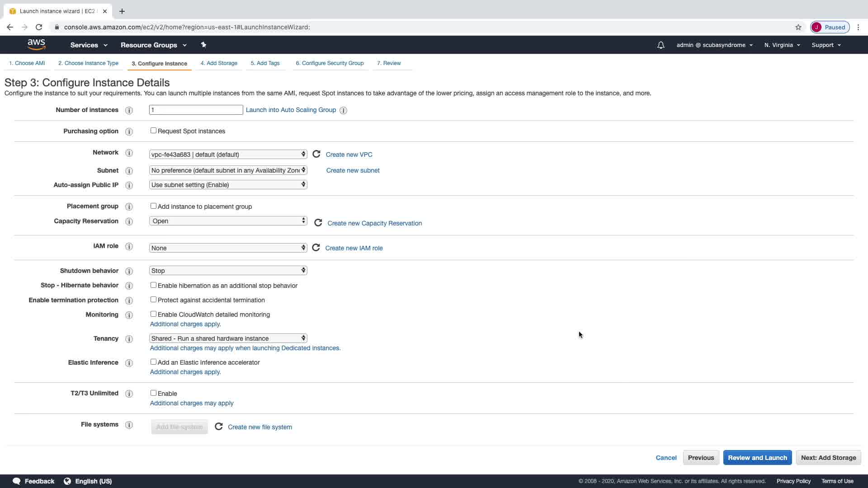The width and height of the screenshot is (868, 488).
Task: Enable Request Spot instances checkbox
Action: (x=153, y=131)
